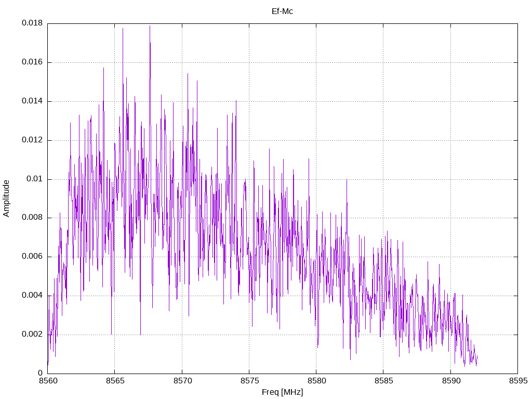Click the 0.014 y-axis tick label
Screen dimensions: 532x399
click(32, 101)
